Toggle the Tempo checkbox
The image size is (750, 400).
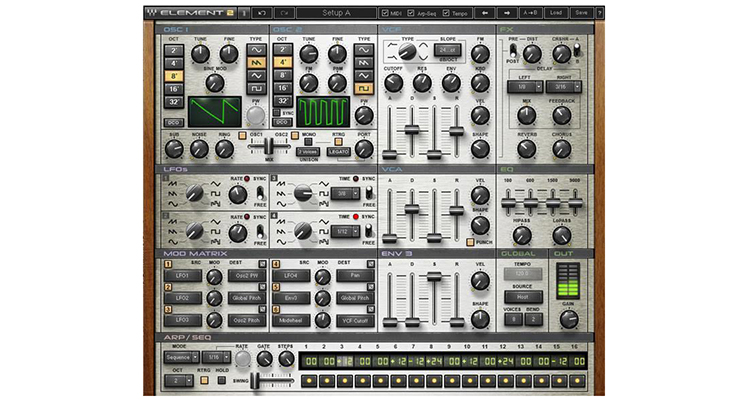(446, 13)
